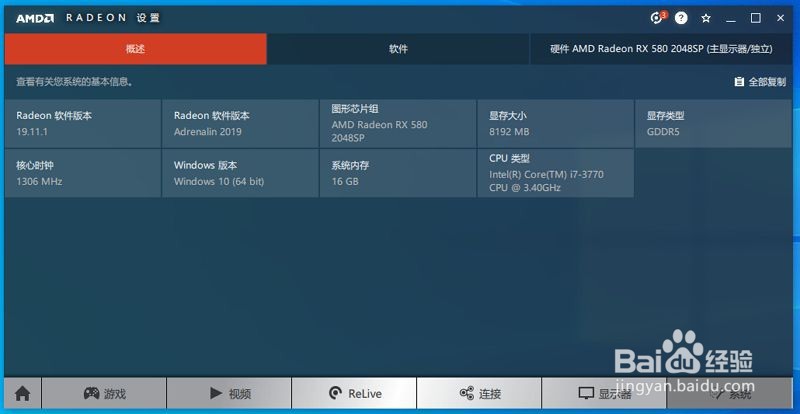Click the AMD Radeon logo in title bar
This screenshot has height=414, width=800.
coord(35,18)
